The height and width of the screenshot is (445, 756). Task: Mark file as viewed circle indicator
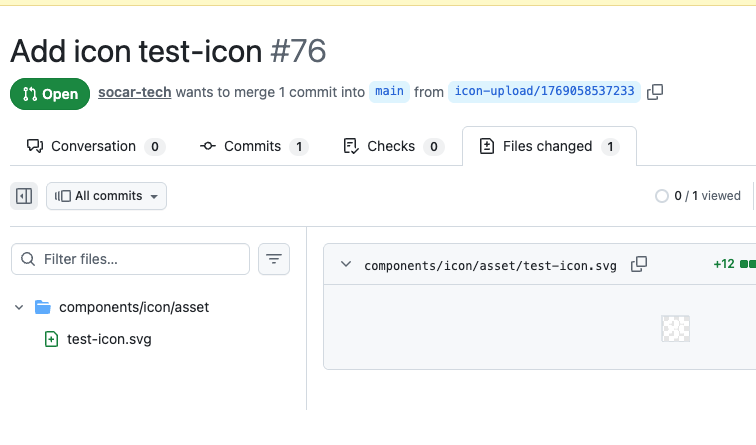(661, 196)
